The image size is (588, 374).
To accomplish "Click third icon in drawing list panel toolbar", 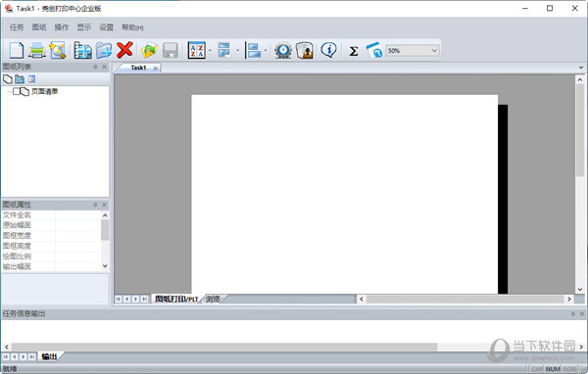I will point(31,79).
